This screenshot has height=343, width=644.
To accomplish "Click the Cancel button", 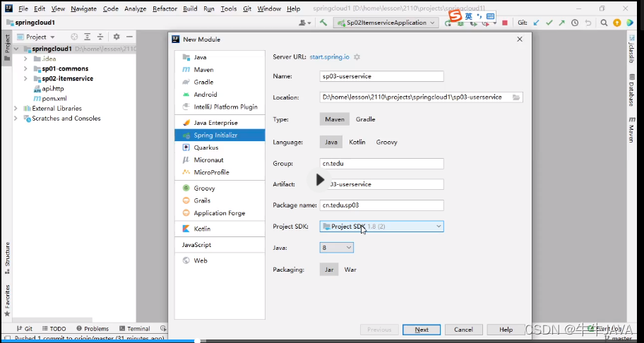I will [x=463, y=330].
